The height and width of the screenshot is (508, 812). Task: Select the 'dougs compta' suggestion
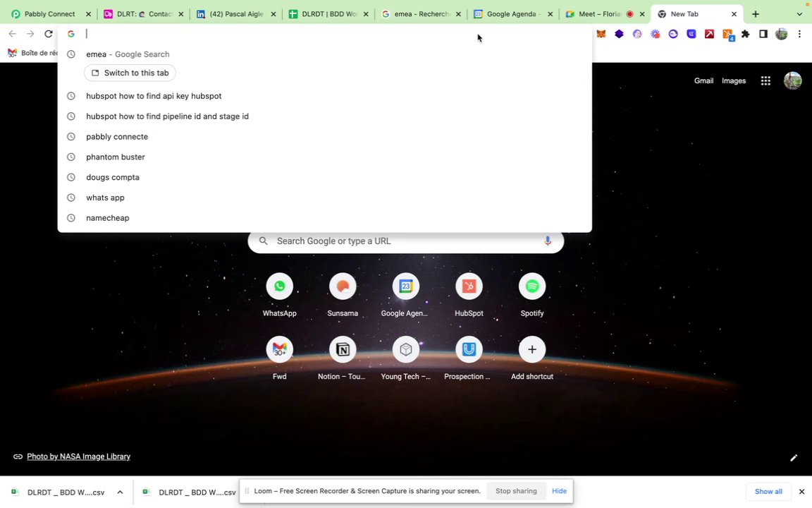325,177
